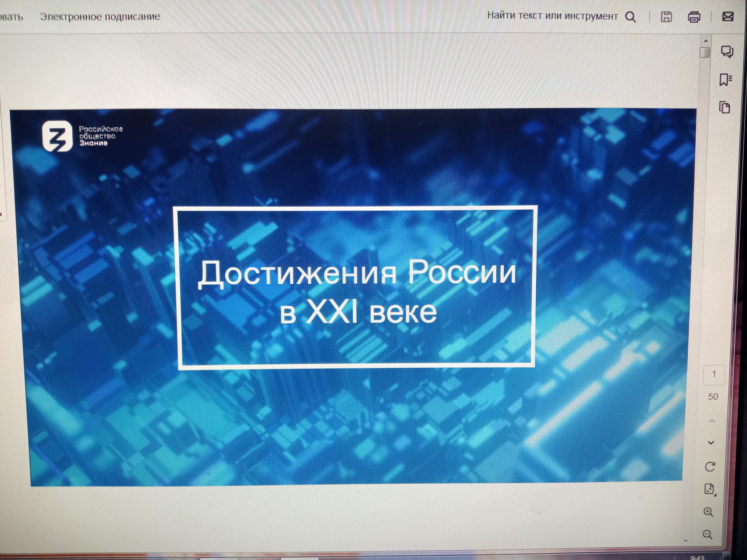Open the page display options dropdown
The image size is (747, 560).
pos(710,489)
